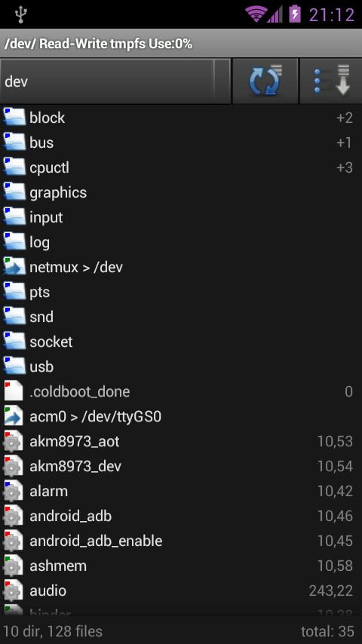362x644 pixels.
Task: Open the usb folder
Action: [x=181, y=366]
